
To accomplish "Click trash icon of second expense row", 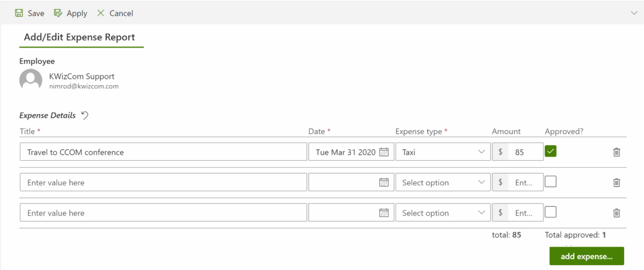I will (x=617, y=183).
